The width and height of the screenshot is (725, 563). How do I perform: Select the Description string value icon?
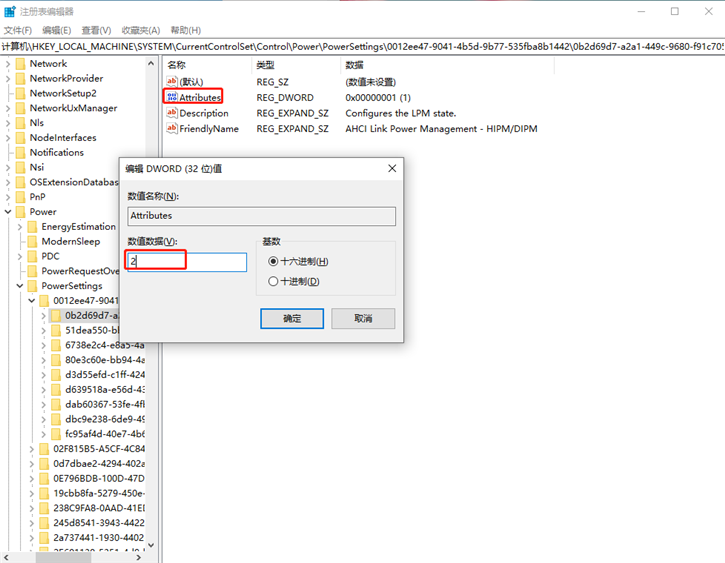pyautogui.click(x=171, y=113)
